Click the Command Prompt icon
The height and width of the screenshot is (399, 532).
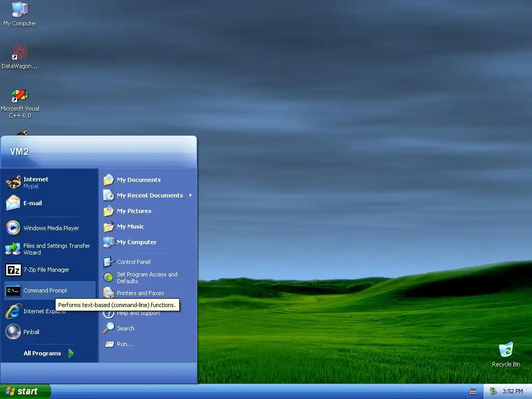click(x=13, y=290)
